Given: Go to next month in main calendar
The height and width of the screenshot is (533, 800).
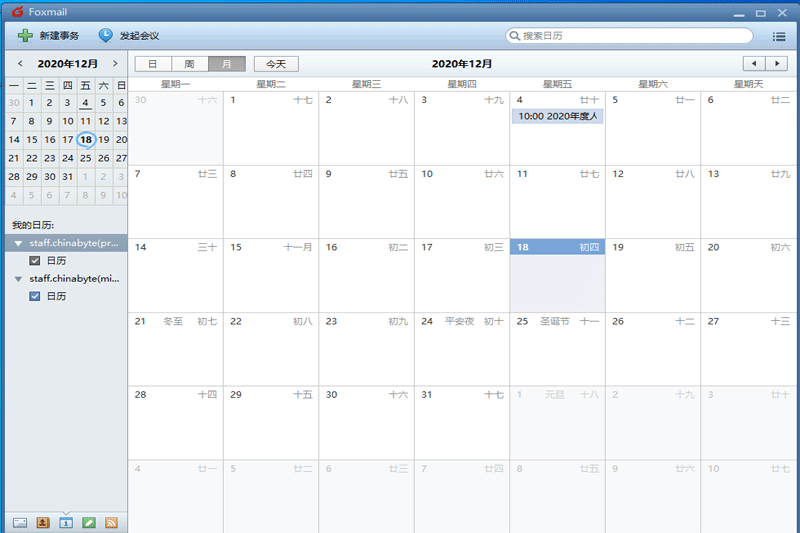Looking at the screenshot, I should click(x=778, y=64).
